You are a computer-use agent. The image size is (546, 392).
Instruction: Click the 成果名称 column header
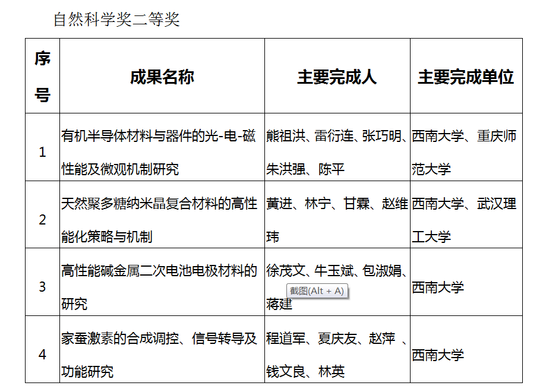(x=162, y=77)
